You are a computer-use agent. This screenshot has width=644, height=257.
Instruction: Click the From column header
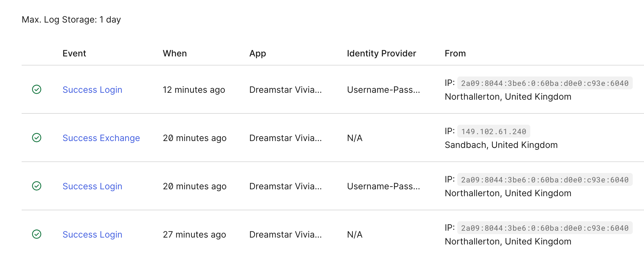[455, 53]
